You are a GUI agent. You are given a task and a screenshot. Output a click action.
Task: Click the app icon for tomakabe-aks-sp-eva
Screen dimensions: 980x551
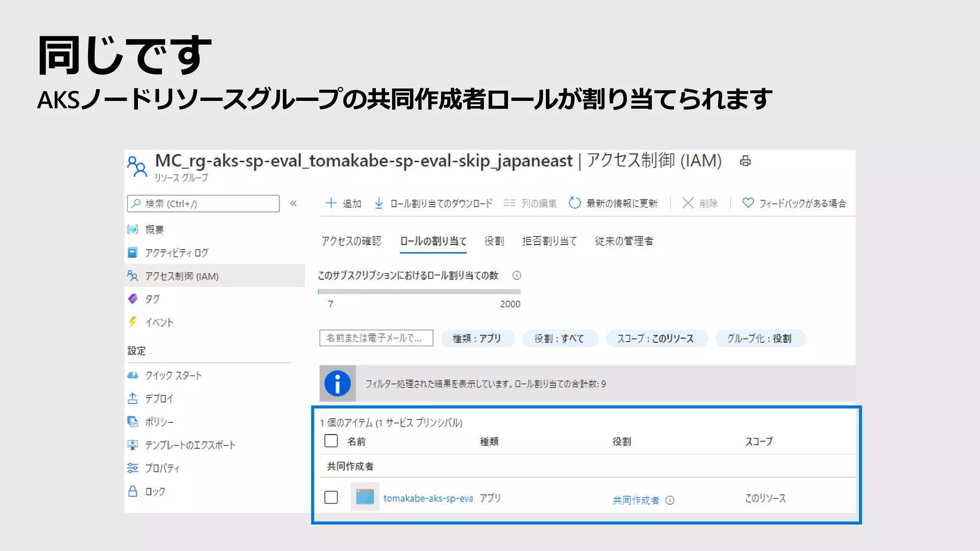(x=365, y=497)
